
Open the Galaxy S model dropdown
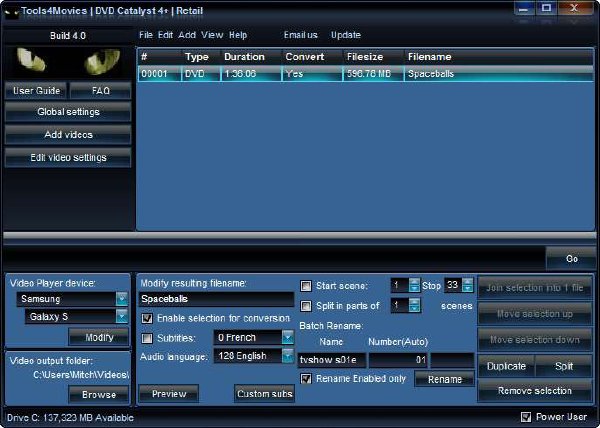122,316
